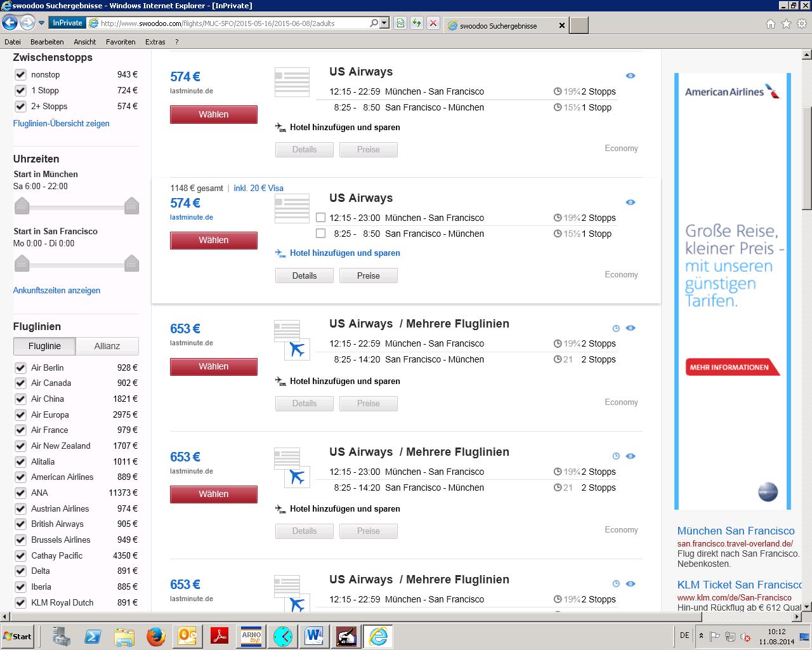Check the 12:15 - 23:00 outbound flight box

click(x=321, y=218)
